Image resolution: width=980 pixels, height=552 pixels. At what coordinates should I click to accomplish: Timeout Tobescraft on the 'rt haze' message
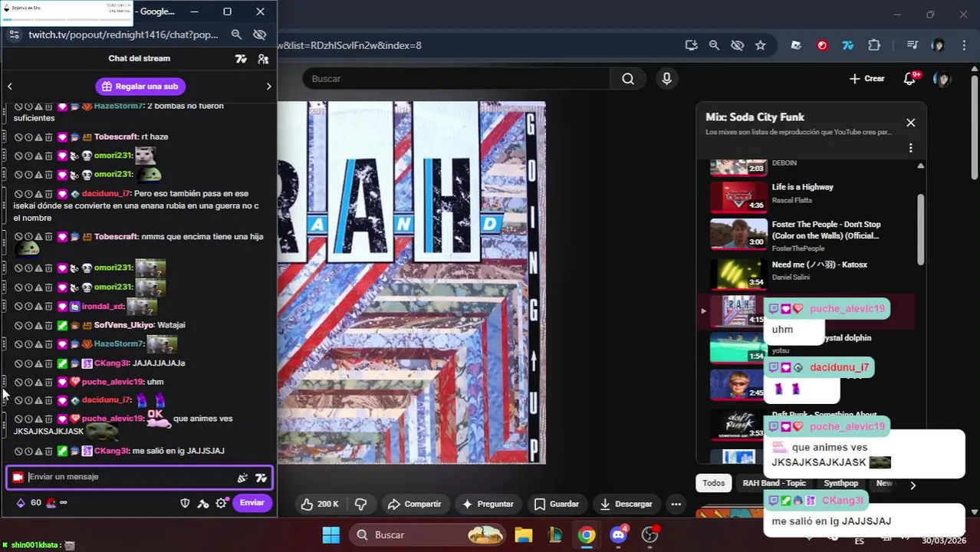(x=28, y=137)
